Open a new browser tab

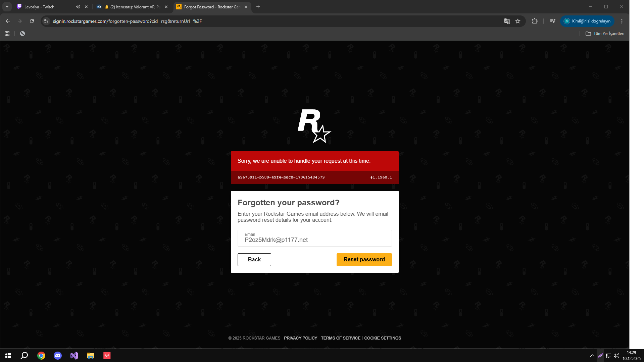pos(258,7)
